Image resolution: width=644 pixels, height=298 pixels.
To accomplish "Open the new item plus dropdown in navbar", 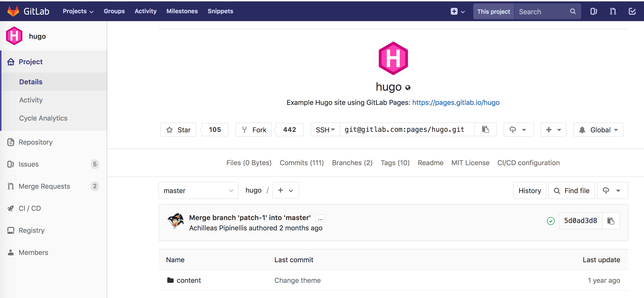I will click(x=458, y=12).
